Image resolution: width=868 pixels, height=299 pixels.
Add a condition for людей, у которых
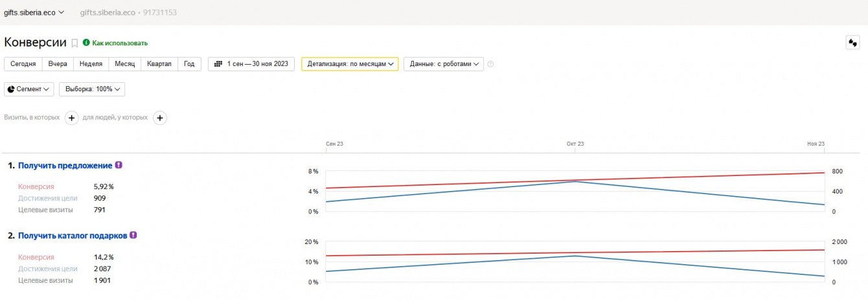159,118
